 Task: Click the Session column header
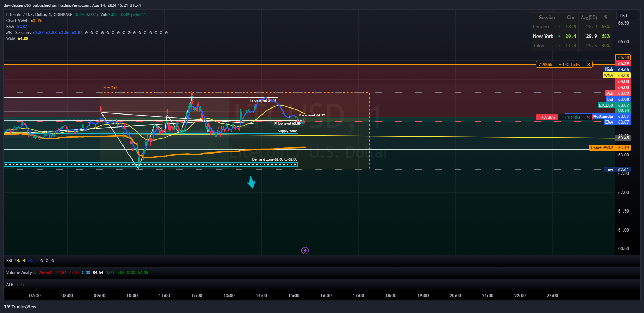coord(547,17)
